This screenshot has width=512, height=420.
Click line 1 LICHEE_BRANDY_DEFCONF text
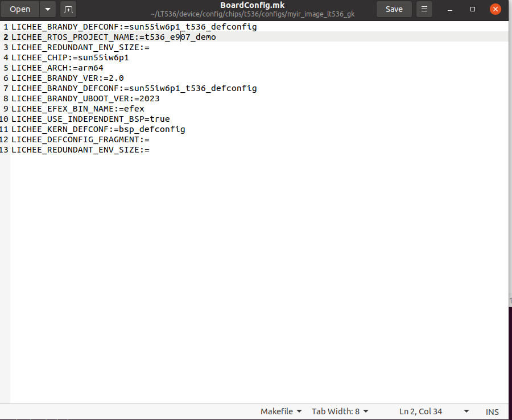pyautogui.click(x=134, y=27)
